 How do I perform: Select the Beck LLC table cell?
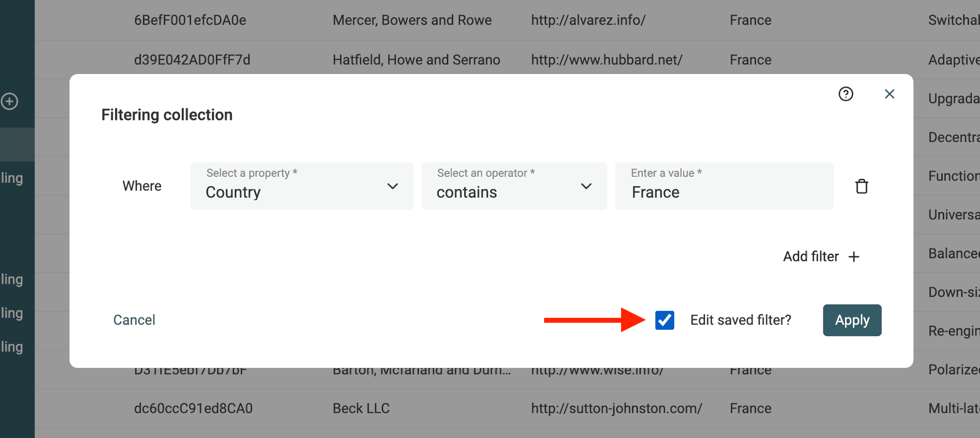(361, 408)
